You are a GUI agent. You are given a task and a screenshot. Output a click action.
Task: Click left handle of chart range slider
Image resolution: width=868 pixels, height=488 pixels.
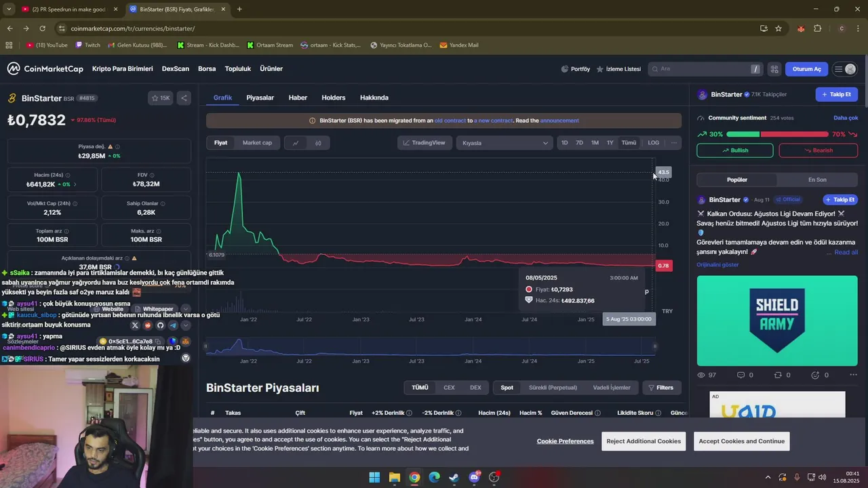pyautogui.click(x=206, y=346)
